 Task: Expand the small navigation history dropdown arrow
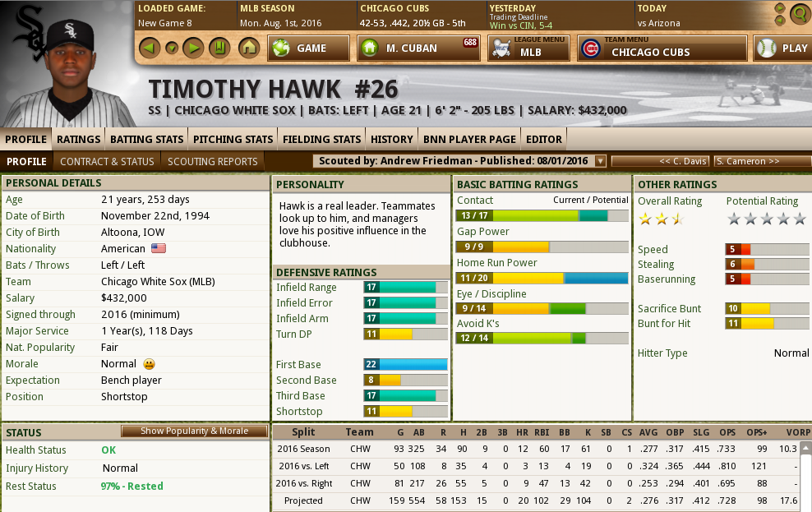click(172, 48)
